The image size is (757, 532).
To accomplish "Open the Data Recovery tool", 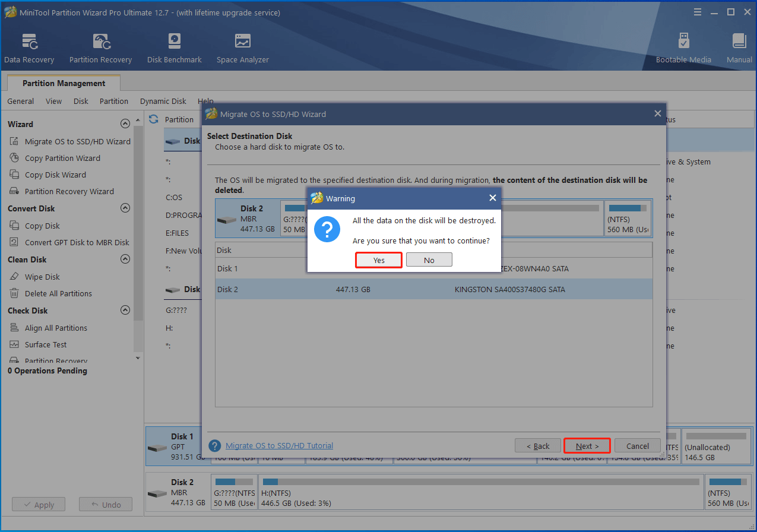I will point(29,48).
